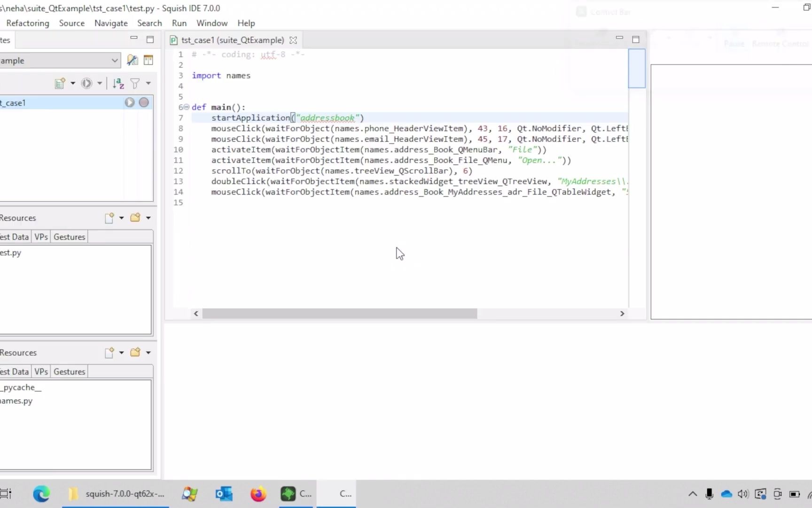Open the Navigate menu
812x508 pixels.
(111, 23)
